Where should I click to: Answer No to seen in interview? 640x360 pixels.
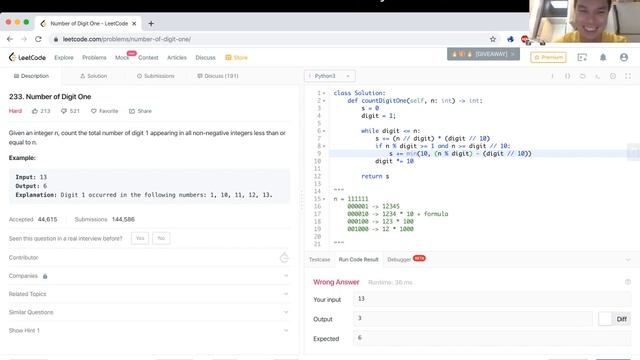[161, 238]
